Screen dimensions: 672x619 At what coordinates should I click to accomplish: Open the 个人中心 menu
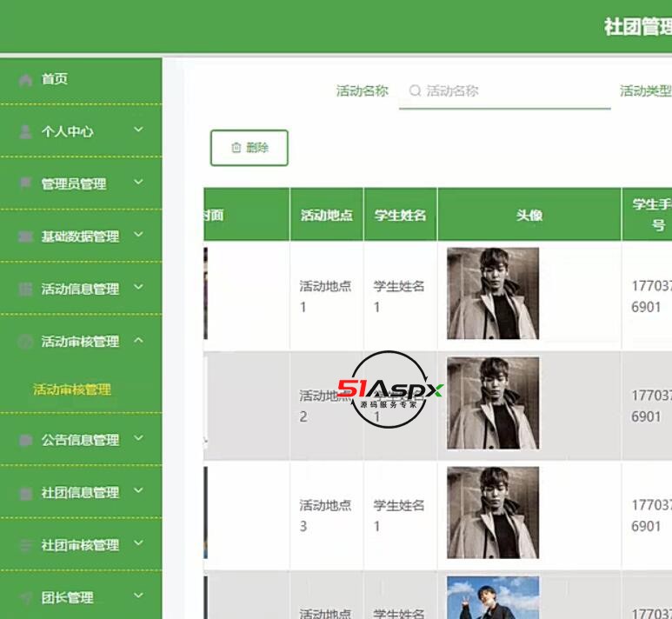click(81, 131)
